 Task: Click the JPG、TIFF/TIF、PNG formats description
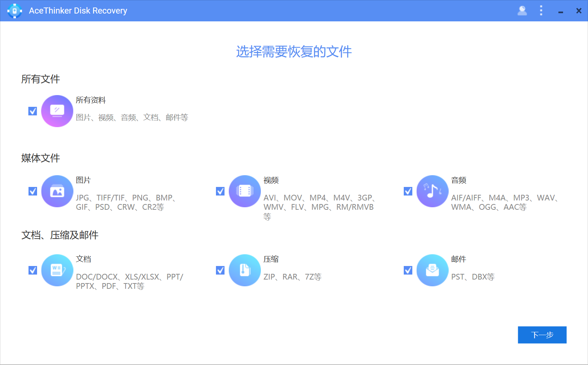126,202
